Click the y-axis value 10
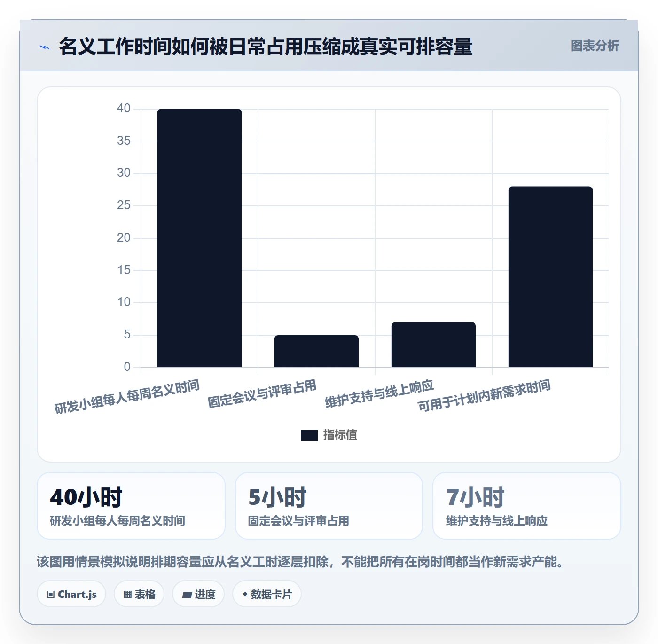The height and width of the screenshot is (644, 658). click(x=124, y=302)
